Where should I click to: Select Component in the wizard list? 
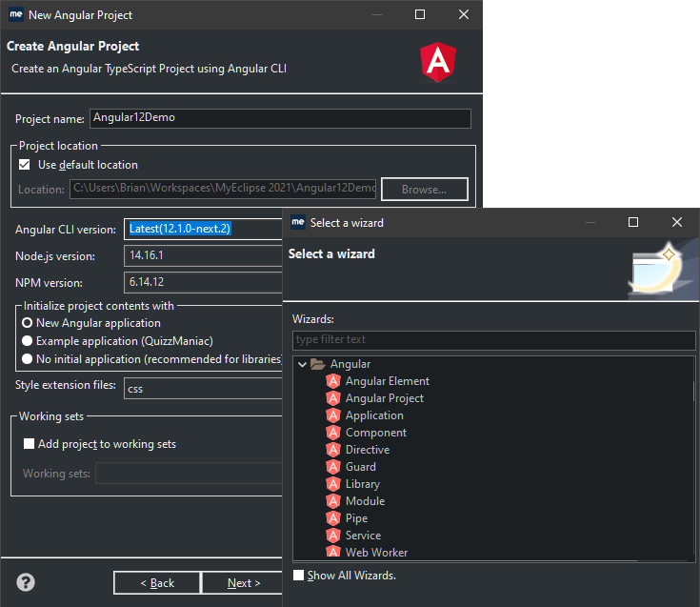pyautogui.click(x=376, y=433)
